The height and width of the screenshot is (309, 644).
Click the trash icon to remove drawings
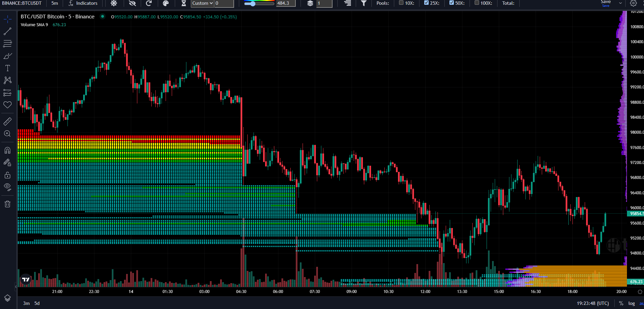click(x=7, y=204)
